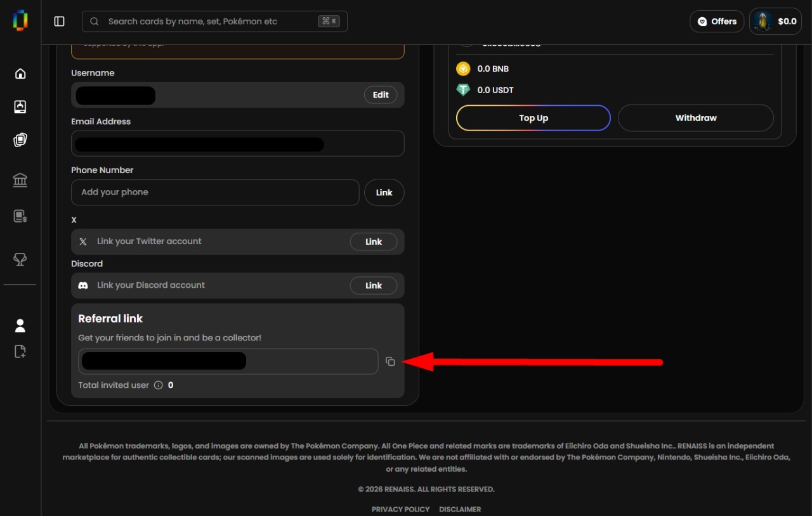812x516 pixels.
Task: Open the profile person icon in sidebar
Action: click(x=20, y=326)
